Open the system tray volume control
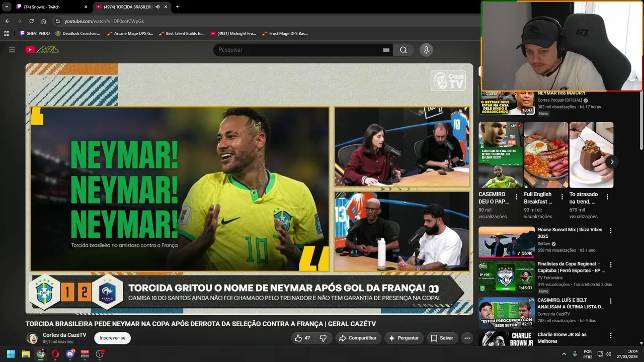This screenshot has width=644, height=362. tap(609, 354)
